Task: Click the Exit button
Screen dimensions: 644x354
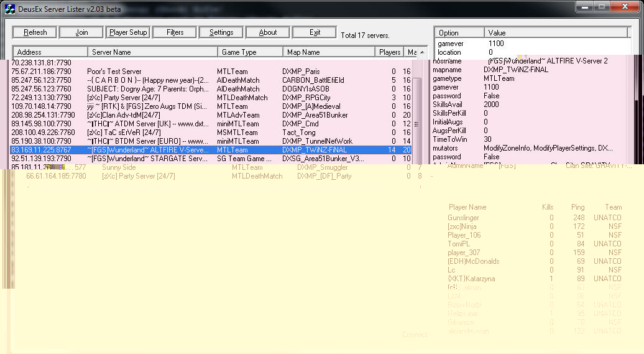Action: pos(315,32)
